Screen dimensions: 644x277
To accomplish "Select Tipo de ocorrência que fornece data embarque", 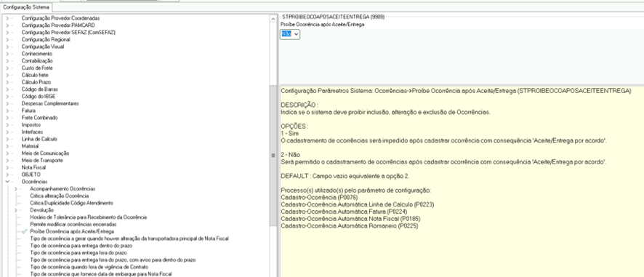I will (100, 274).
